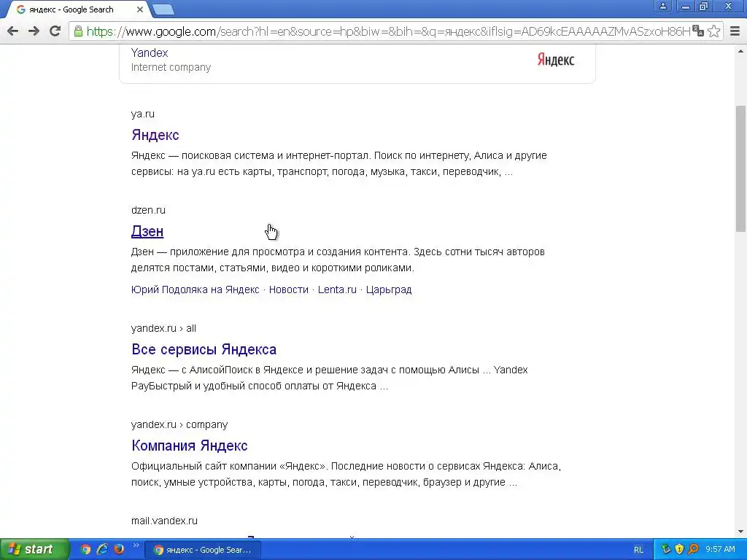Open the Yandex knowledge card link
The width and height of the screenshot is (747, 560).
[x=150, y=52]
